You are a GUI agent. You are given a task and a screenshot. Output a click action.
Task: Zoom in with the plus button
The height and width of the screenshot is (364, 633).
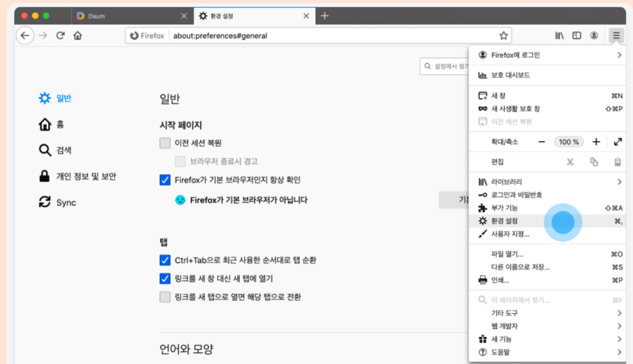(596, 142)
